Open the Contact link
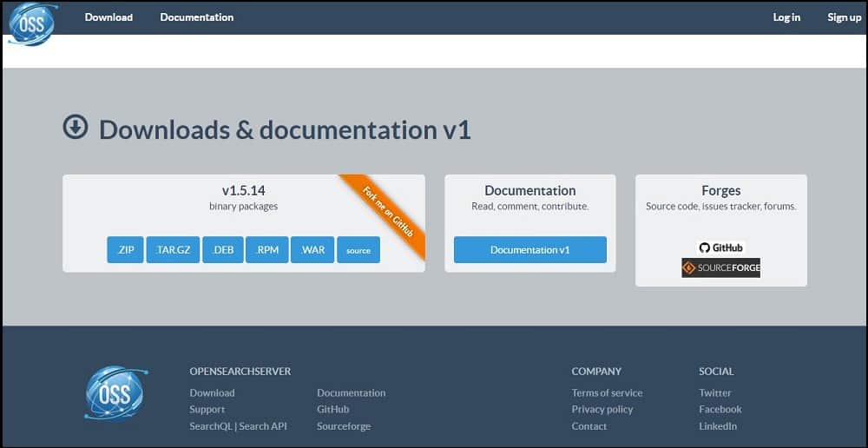 (589, 425)
